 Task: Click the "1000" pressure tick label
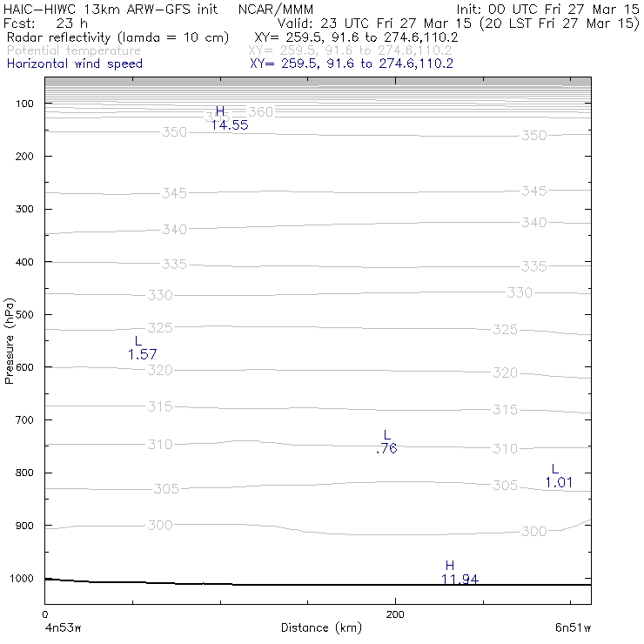22,578
